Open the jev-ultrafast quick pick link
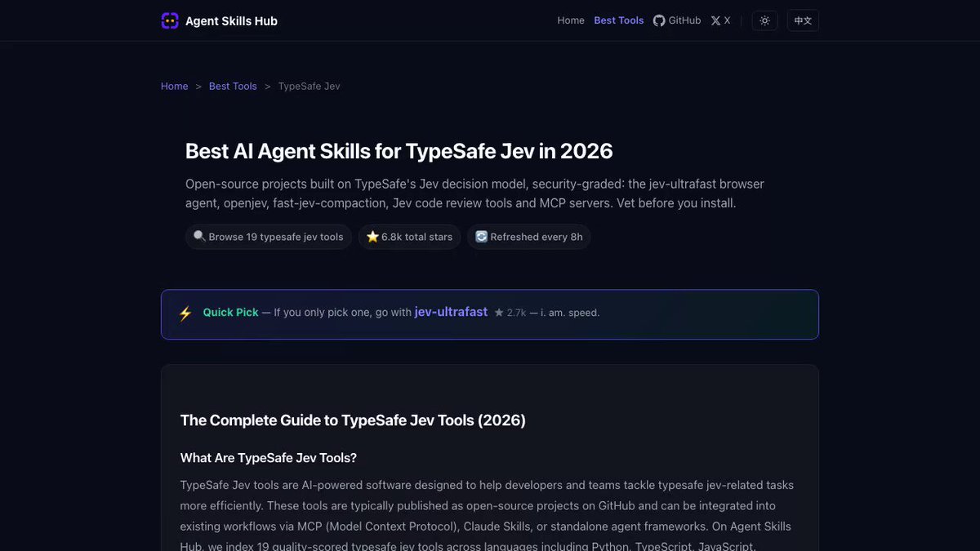 coord(451,312)
